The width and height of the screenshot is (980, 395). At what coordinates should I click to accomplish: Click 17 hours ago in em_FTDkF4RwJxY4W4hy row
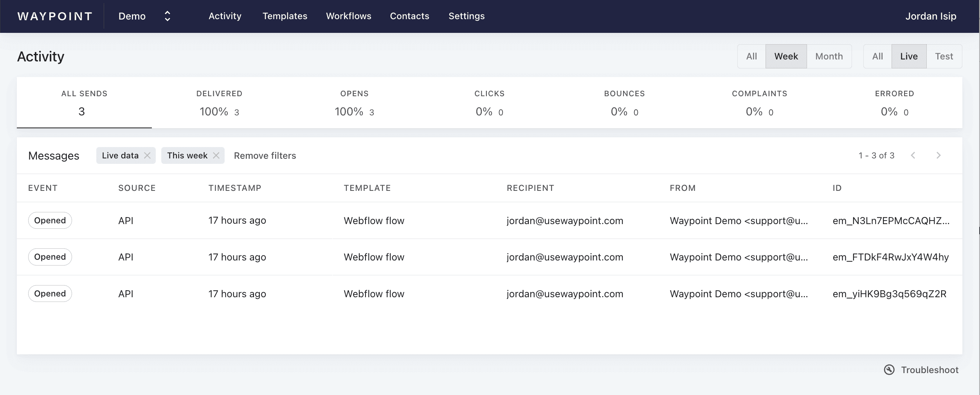[237, 257]
